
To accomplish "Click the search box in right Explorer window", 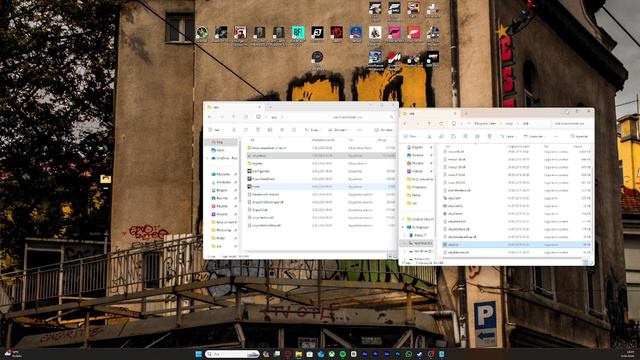I will pos(571,123).
